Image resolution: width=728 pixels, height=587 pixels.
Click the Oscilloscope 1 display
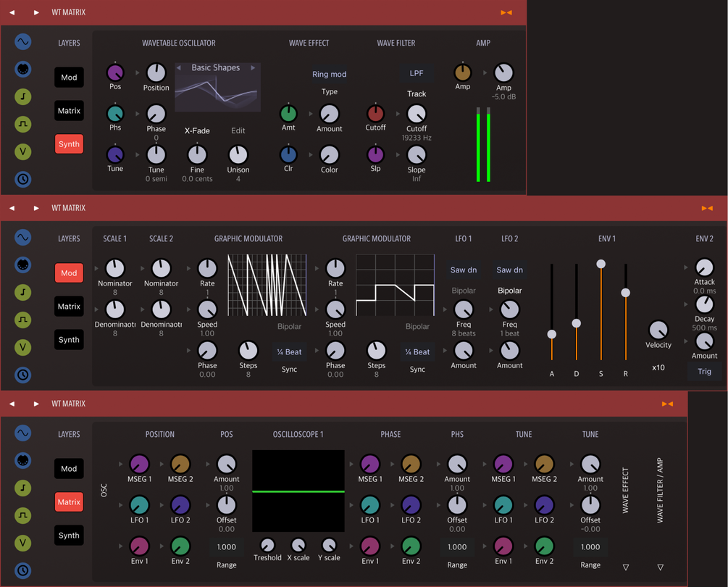tap(298, 491)
